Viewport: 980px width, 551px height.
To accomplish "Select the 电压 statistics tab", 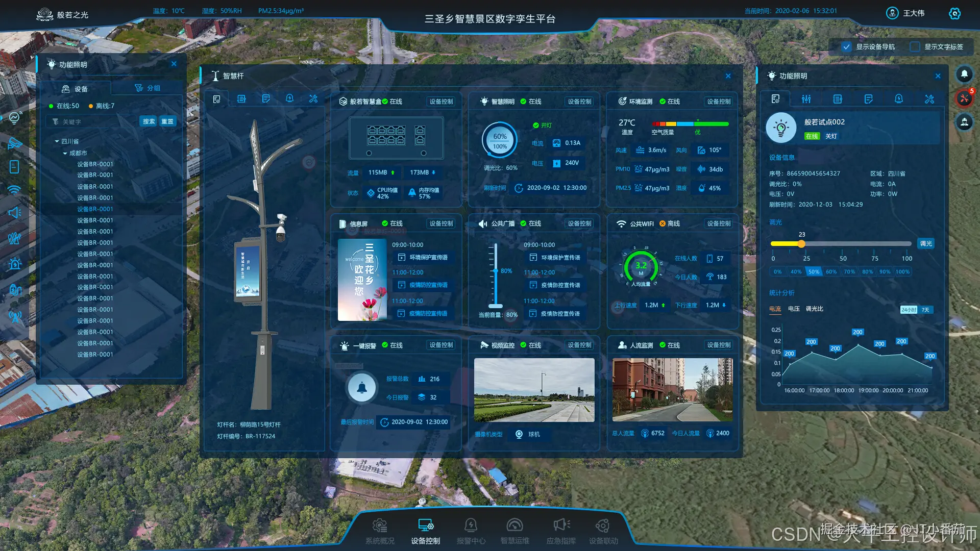I will [x=793, y=309].
